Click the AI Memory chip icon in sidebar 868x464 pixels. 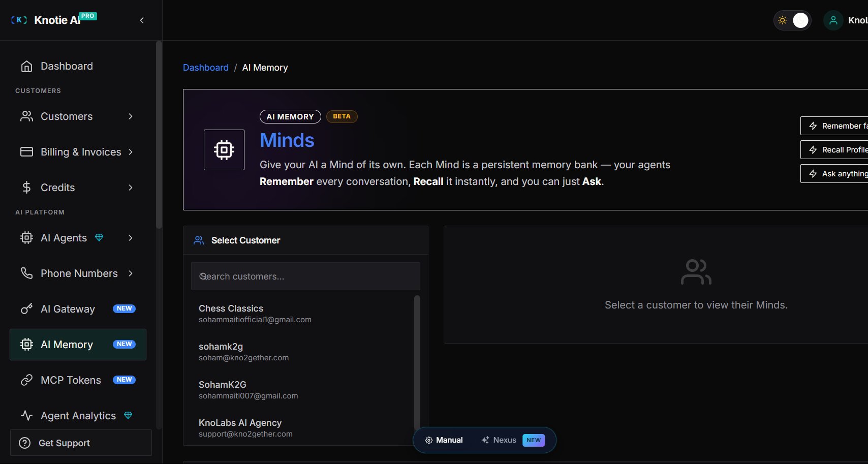point(26,345)
